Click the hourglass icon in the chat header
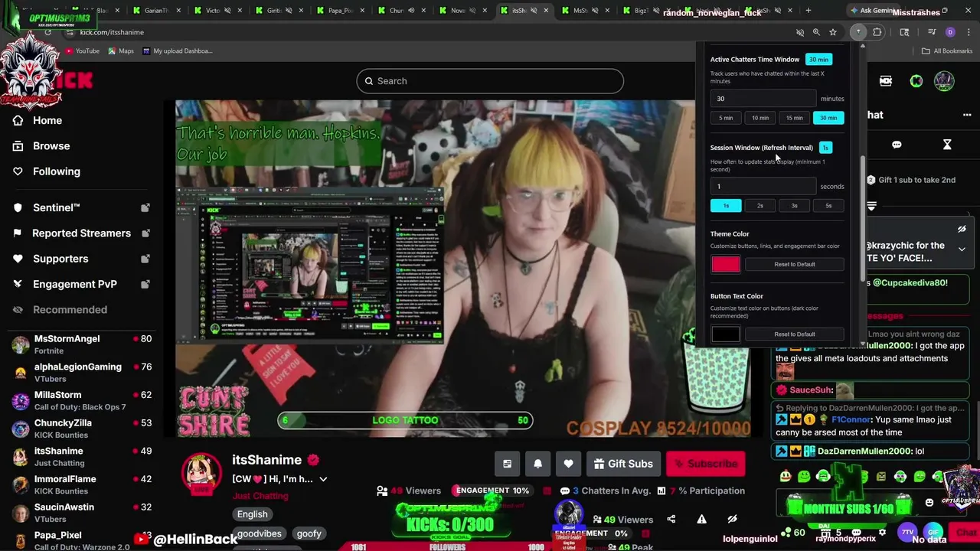Screen dimensions: 980x551 click(947, 145)
